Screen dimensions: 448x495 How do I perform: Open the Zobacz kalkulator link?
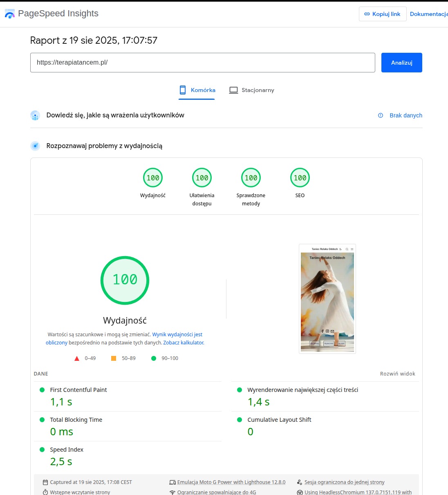(183, 342)
